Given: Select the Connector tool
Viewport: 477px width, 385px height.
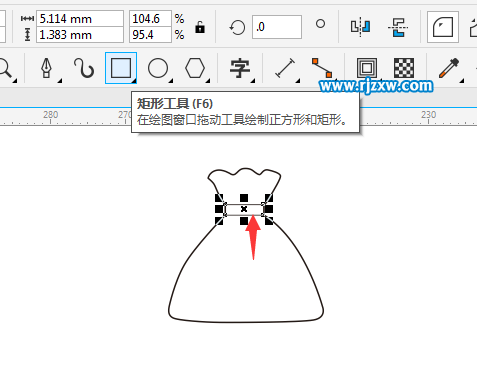Looking at the screenshot, I should (322, 68).
